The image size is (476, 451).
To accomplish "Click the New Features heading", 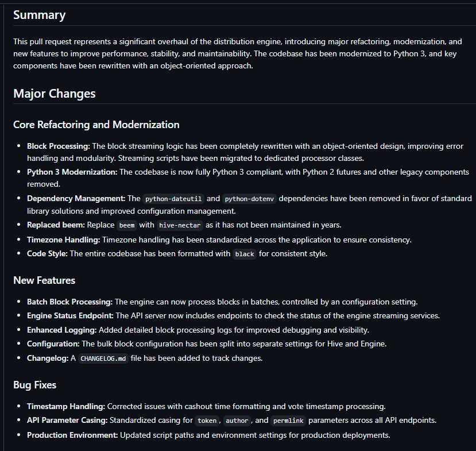I will (x=44, y=280).
